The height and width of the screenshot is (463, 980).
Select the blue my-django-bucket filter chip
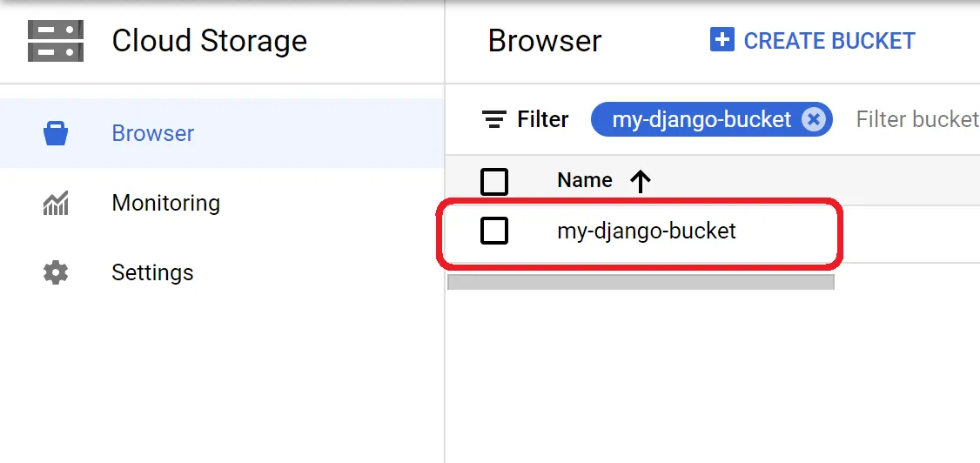coord(701,119)
